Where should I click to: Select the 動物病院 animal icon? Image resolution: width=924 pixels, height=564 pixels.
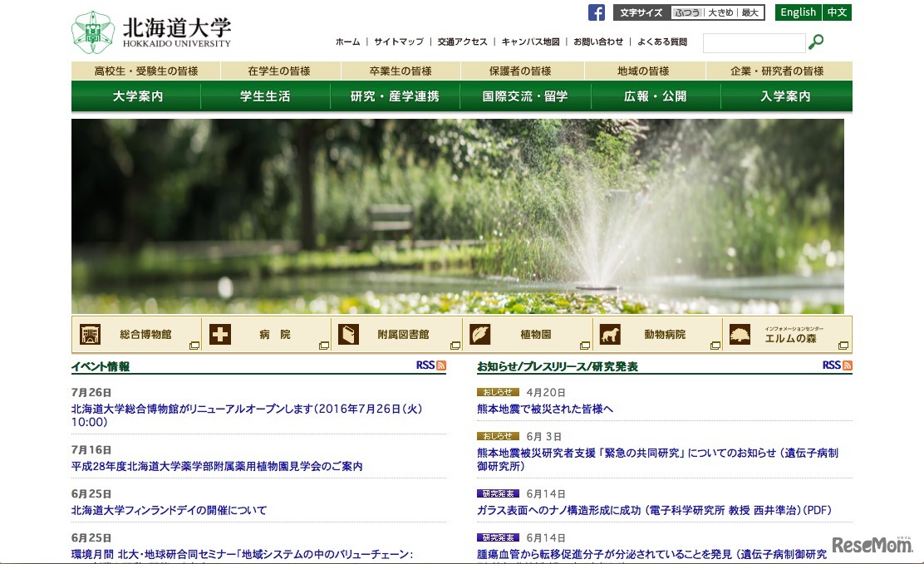coord(610,333)
